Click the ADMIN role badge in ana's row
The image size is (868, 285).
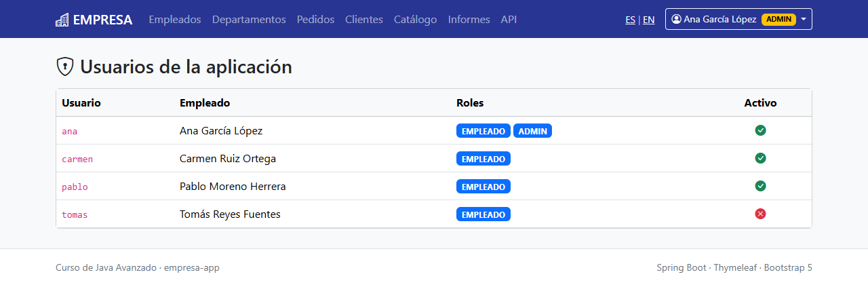tap(532, 131)
